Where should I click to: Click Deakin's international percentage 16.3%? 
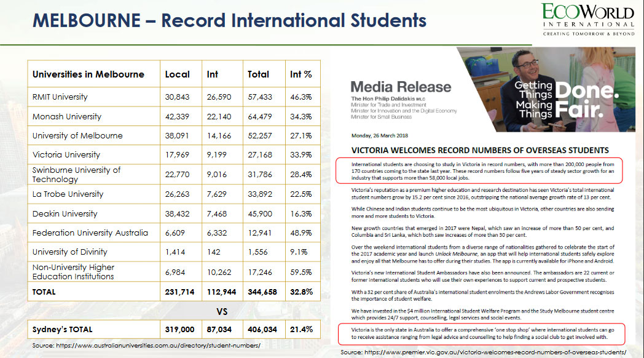coord(301,213)
